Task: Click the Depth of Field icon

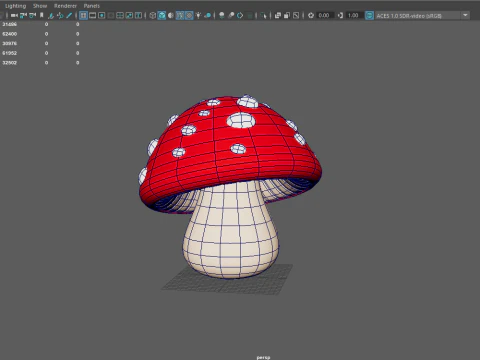Action: (249, 15)
